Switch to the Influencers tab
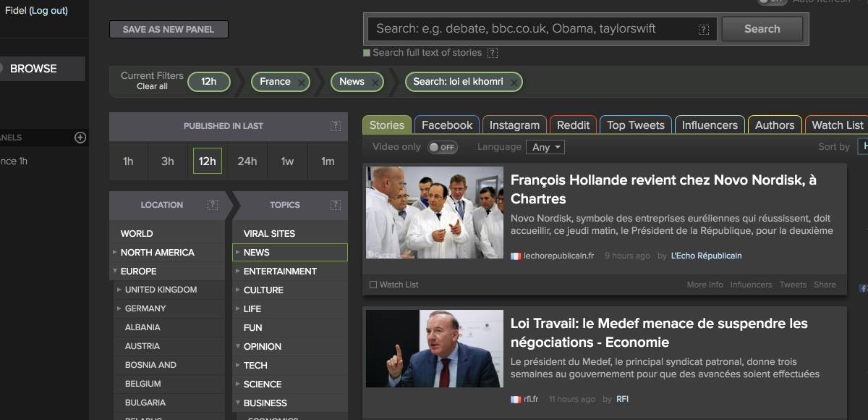The width and height of the screenshot is (868, 420). (710, 125)
